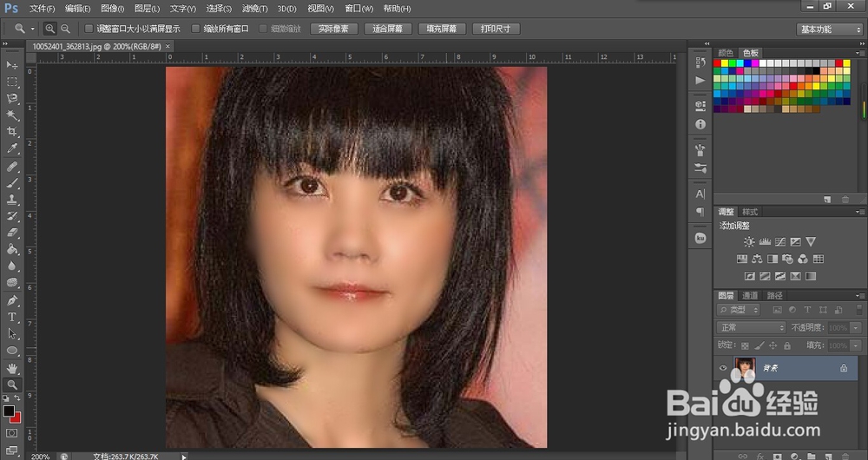Select the Eyedropper tool
Image resolution: width=868 pixels, height=460 pixels.
11,148
